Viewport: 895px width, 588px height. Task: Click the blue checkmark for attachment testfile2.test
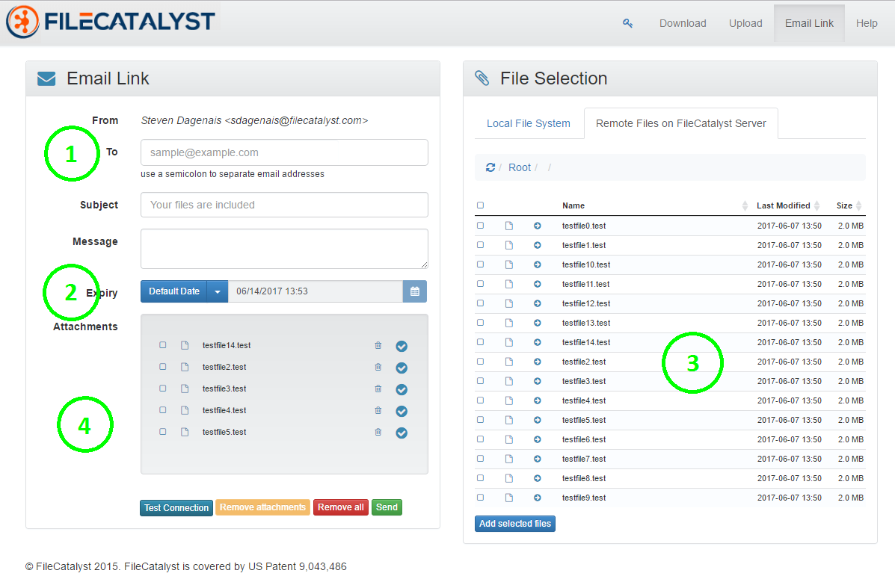(x=402, y=368)
